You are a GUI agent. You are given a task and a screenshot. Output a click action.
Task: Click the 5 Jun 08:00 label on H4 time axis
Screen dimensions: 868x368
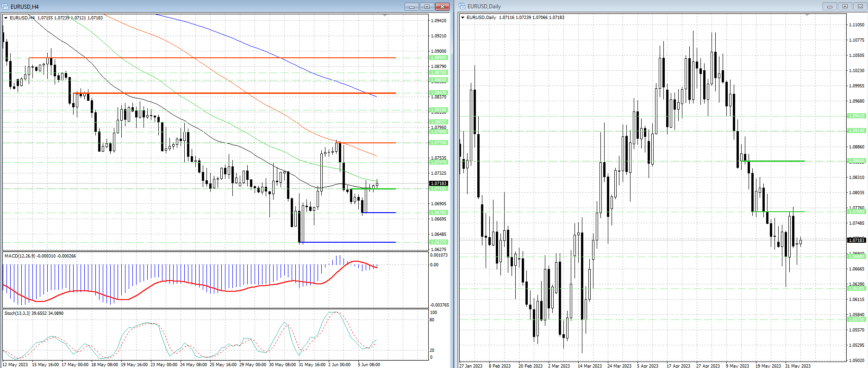(x=369, y=365)
